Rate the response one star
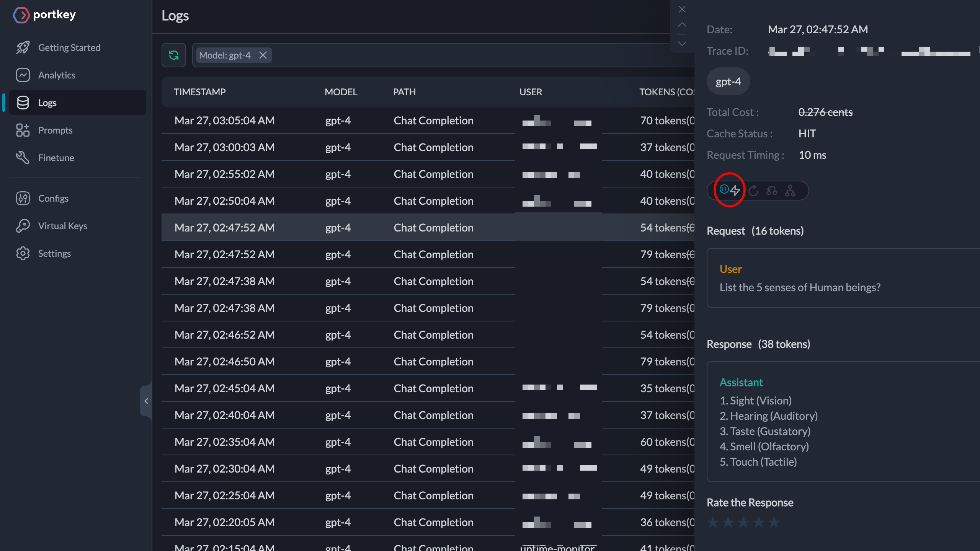The height and width of the screenshot is (551, 980). pyautogui.click(x=713, y=522)
